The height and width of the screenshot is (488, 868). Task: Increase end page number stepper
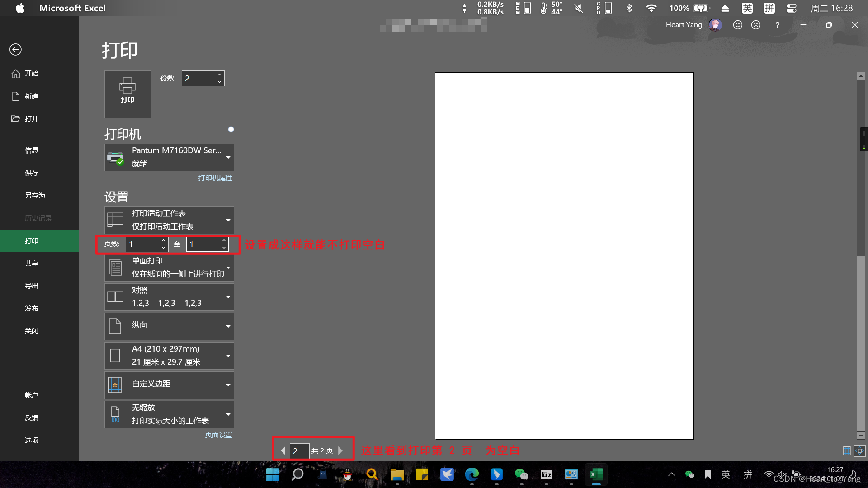point(224,240)
